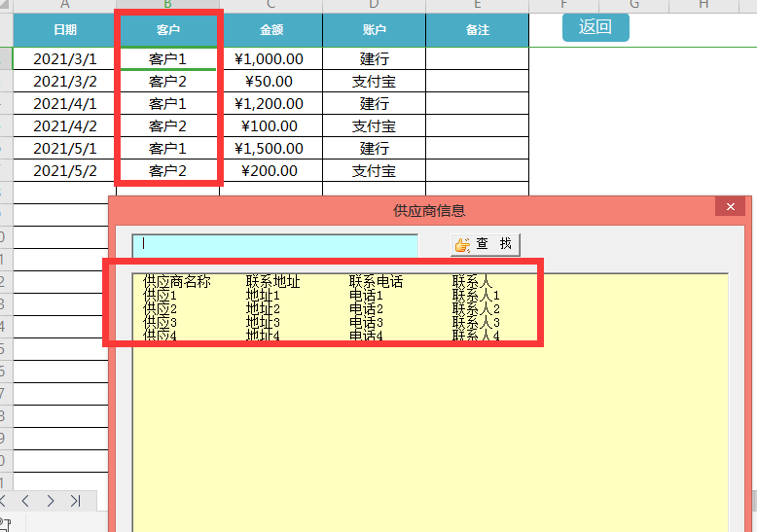
Task: Focus the supplier search input field
Action: click(274, 246)
